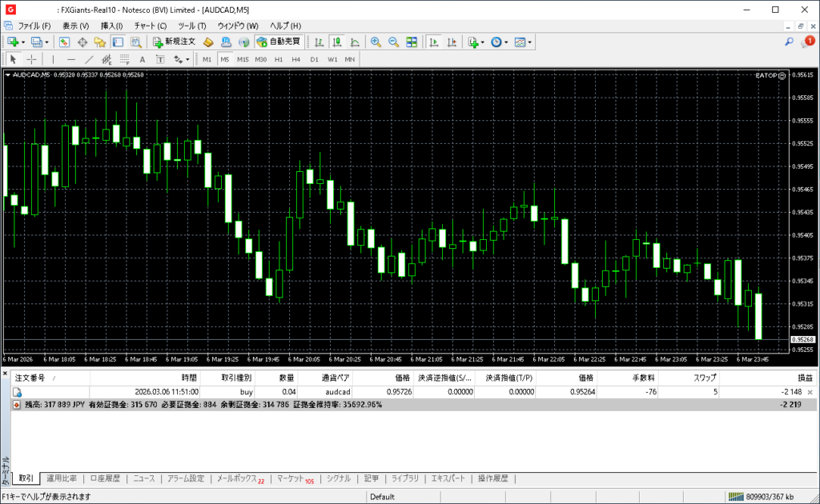This screenshot has height=504, width=820.
Task: Open the indicators list dropdown
Action: pyautogui.click(x=482, y=42)
